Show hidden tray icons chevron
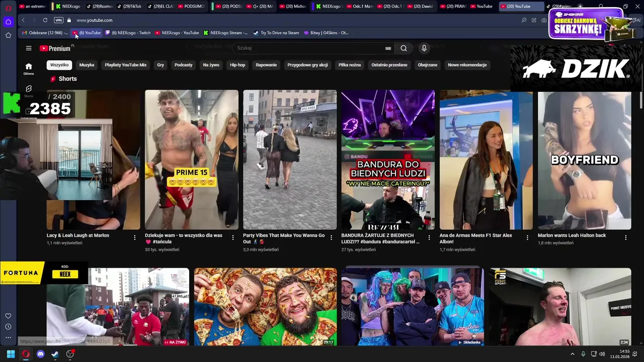Screen dimensions: 644x362 pos(572,354)
